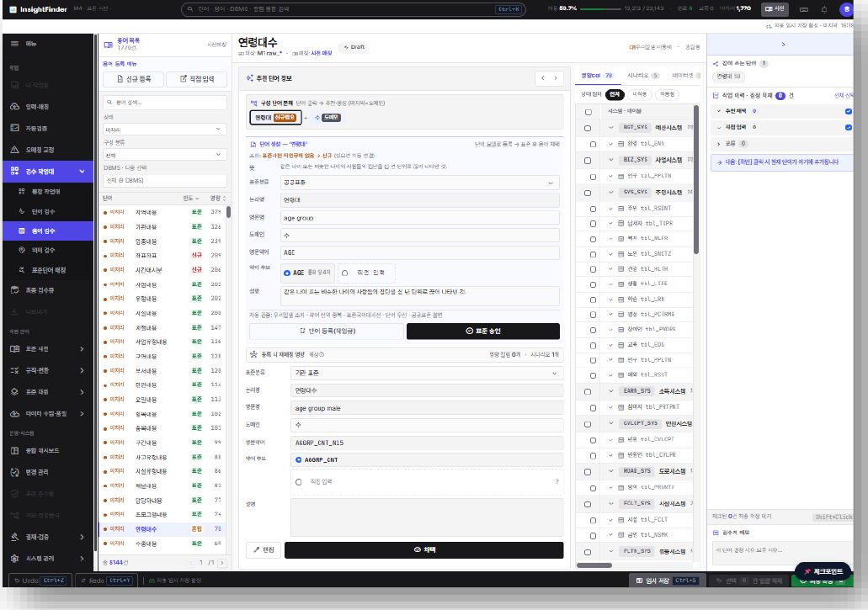Click the 결재·검증 gavel icon
The height and width of the screenshot is (610, 868).
[x=15, y=537]
